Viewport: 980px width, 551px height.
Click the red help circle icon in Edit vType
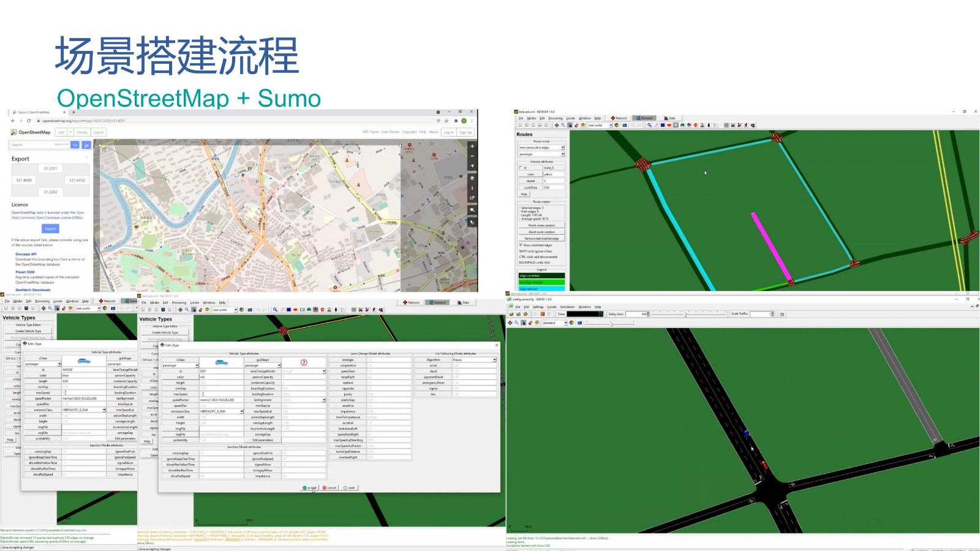click(303, 363)
